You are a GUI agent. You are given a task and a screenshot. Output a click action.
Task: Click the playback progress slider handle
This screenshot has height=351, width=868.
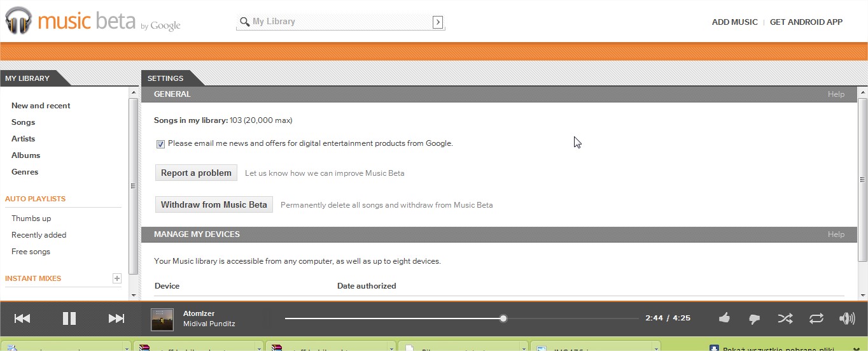503,319
